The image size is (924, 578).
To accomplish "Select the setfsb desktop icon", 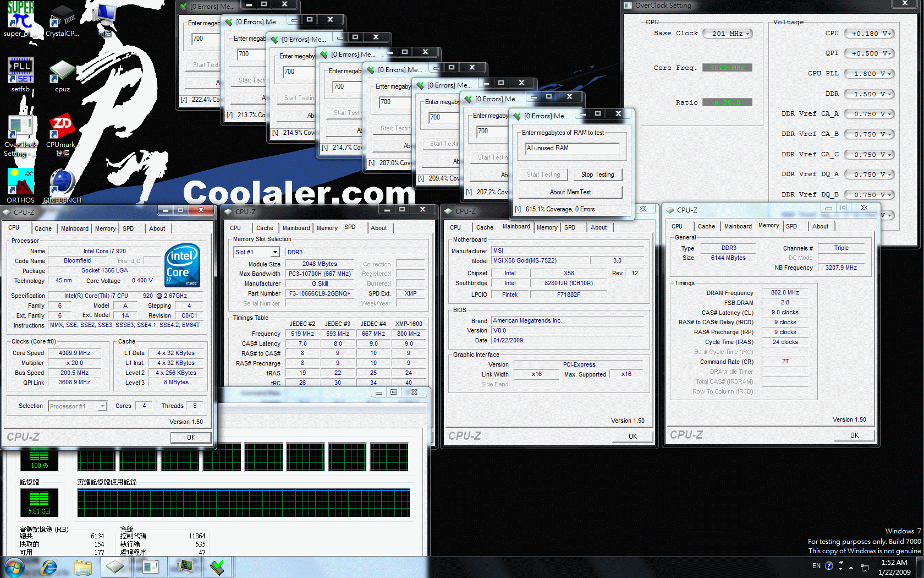I will pos(20,74).
